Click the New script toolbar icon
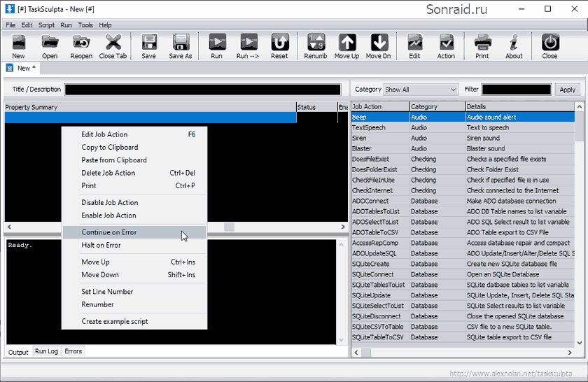Screen dimensions: 588x382 [x=18, y=43]
